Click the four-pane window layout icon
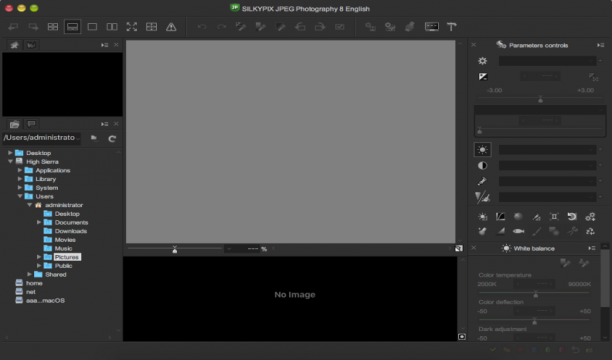Viewport: 612px width, 360px height. pos(151,27)
